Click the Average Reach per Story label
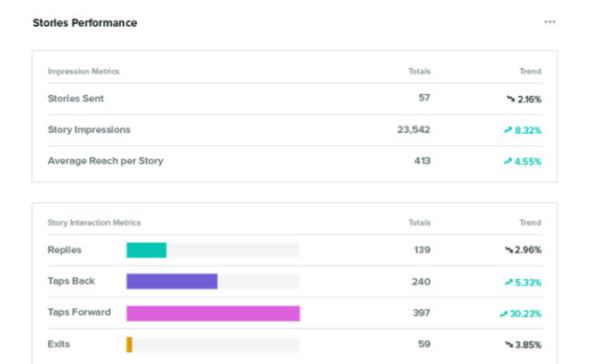 (105, 161)
